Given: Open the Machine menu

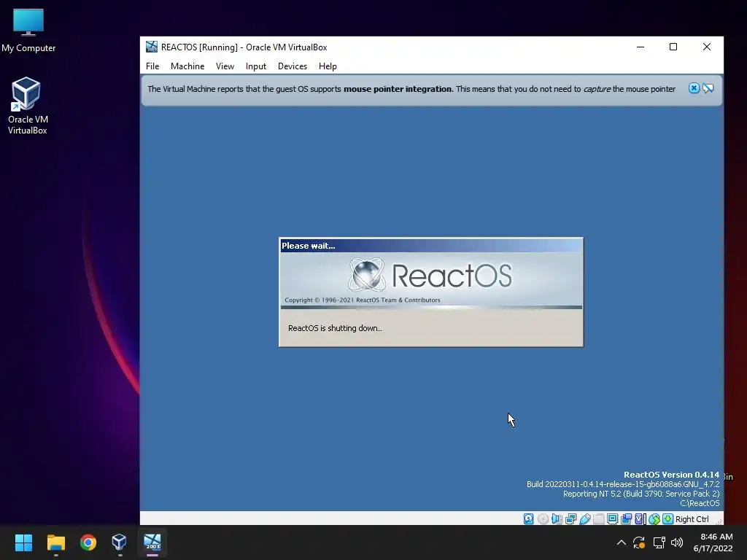Looking at the screenshot, I should click(187, 66).
